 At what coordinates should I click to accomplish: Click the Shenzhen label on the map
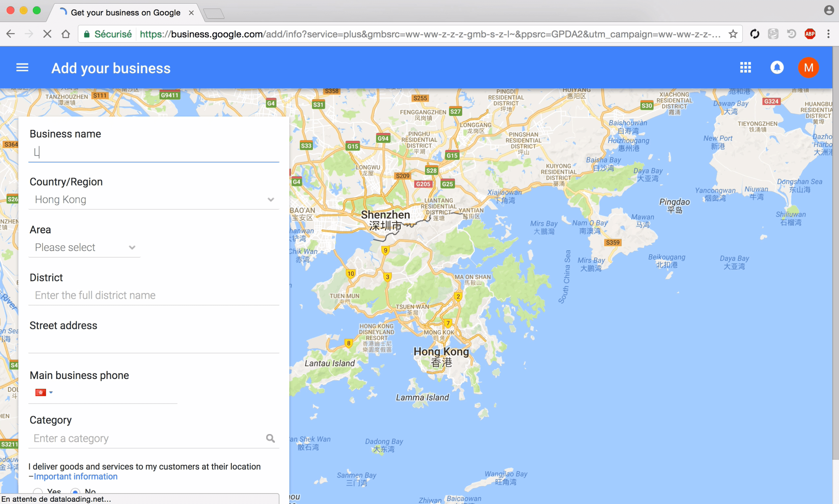point(385,220)
